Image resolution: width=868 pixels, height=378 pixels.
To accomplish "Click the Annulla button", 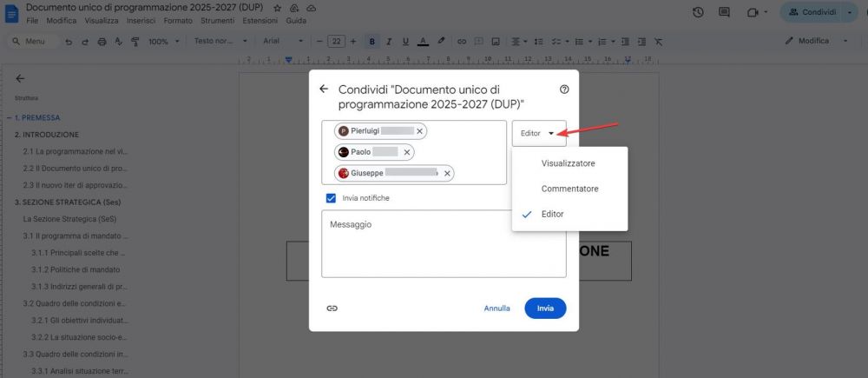I will coord(497,308).
